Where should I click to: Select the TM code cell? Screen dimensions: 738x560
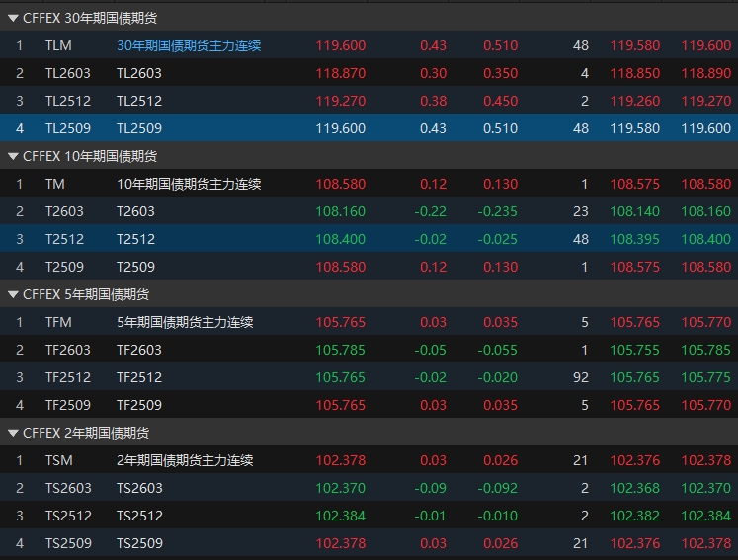click(55, 184)
